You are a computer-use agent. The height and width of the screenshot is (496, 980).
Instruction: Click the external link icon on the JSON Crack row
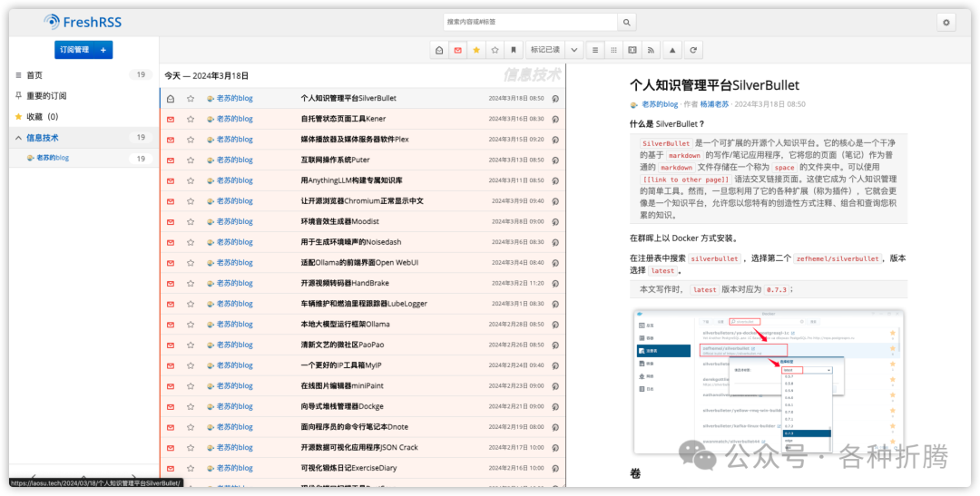(555, 448)
